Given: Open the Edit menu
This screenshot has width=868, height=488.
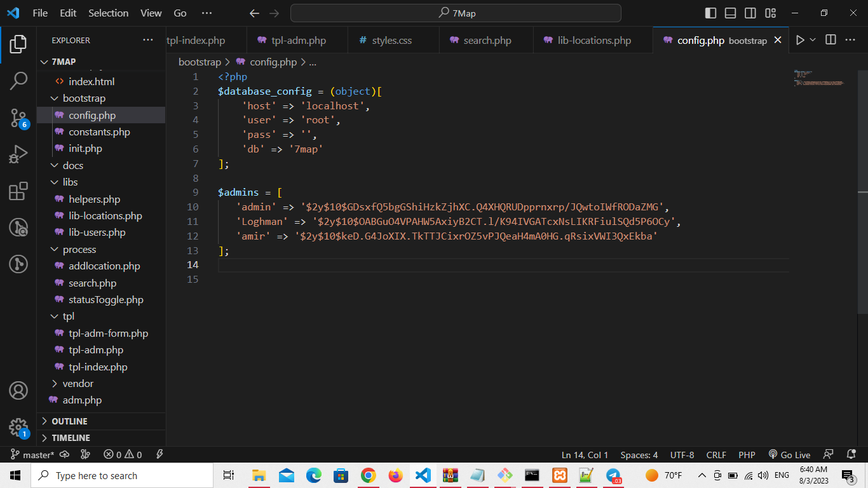Looking at the screenshot, I should coord(68,13).
